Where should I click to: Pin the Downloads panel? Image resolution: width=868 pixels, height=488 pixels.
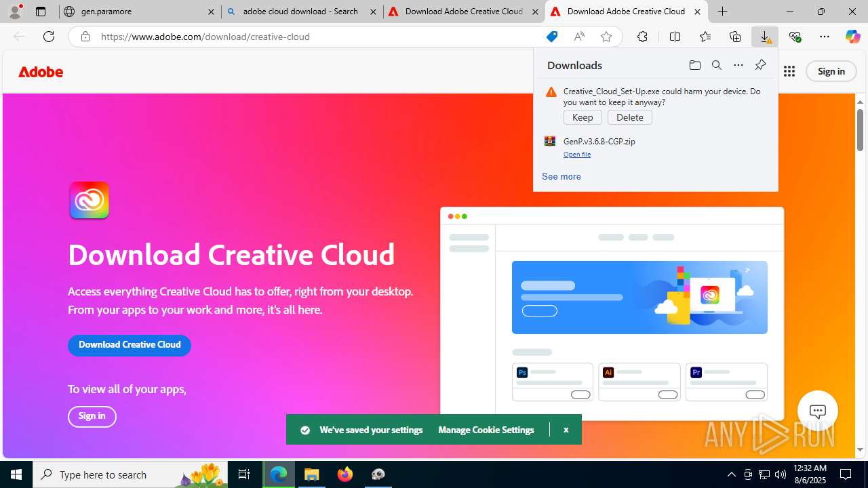click(760, 65)
